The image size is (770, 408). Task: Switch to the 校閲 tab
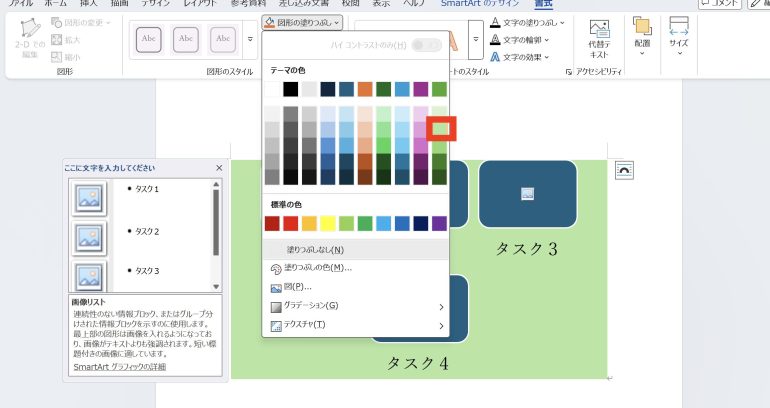point(351,3)
